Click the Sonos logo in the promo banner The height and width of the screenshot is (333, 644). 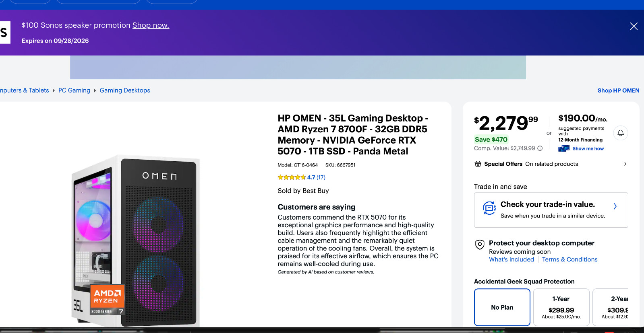point(4,33)
